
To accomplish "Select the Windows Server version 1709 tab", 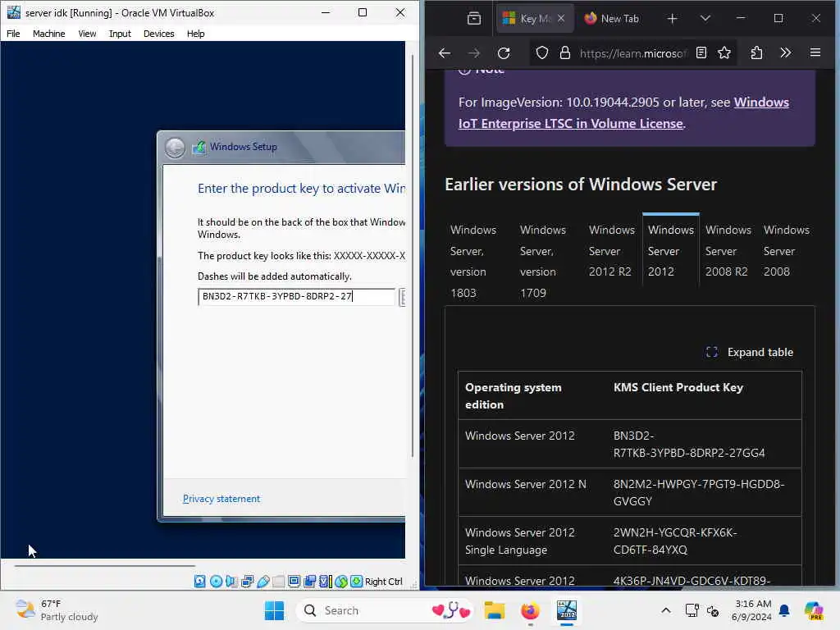I will 543,261.
